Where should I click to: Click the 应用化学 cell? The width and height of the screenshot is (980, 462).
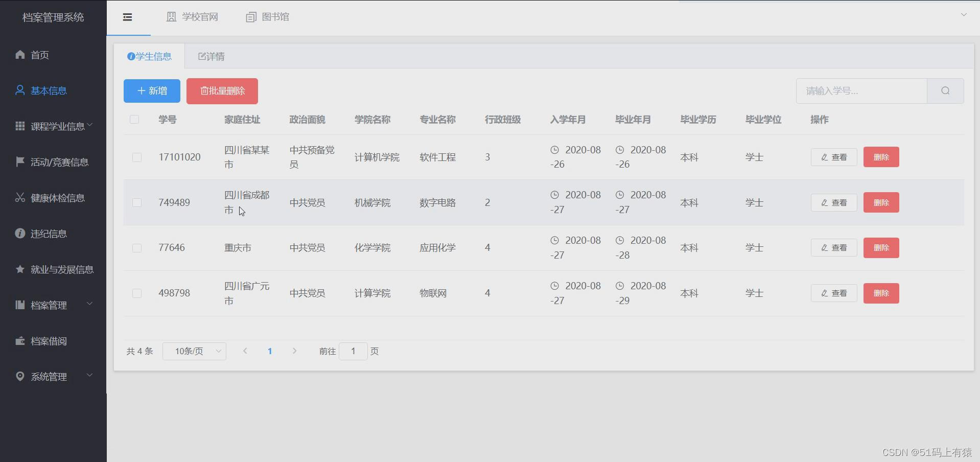coord(437,248)
